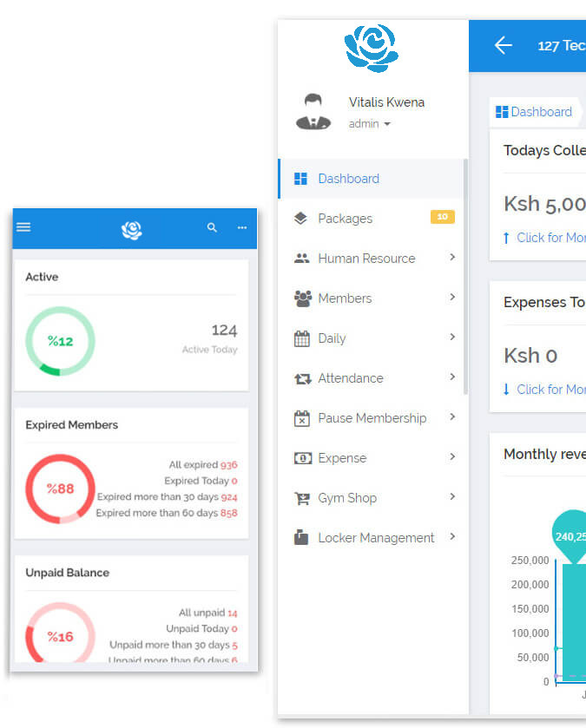Click the Pause Membership calendar-x icon
586x728 pixels.
[302, 418]
